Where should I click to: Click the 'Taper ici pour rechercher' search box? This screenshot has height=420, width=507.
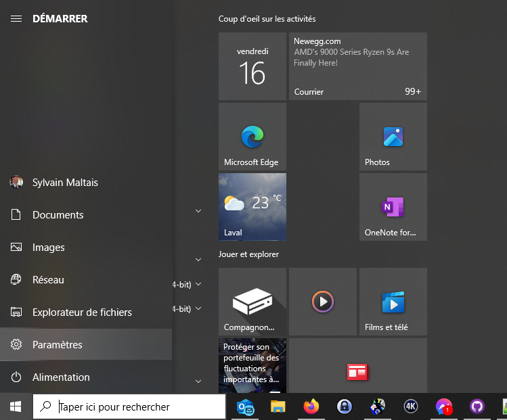(x=139, y=406)
